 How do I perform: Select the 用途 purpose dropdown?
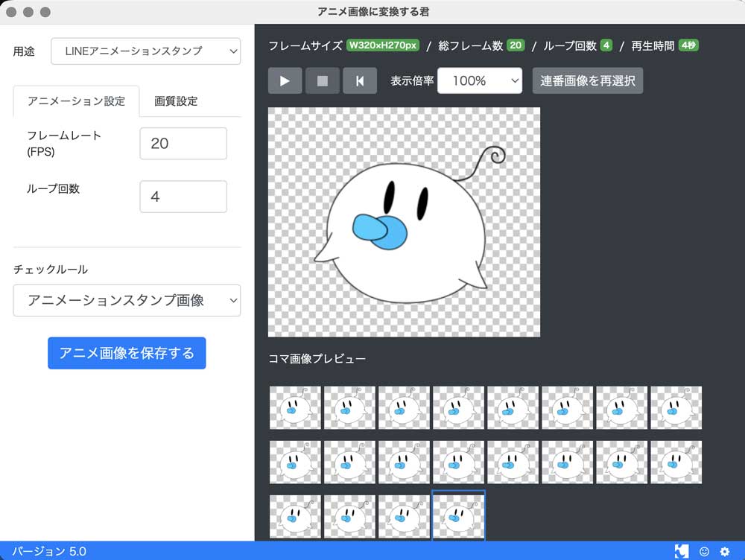point(145,51)
